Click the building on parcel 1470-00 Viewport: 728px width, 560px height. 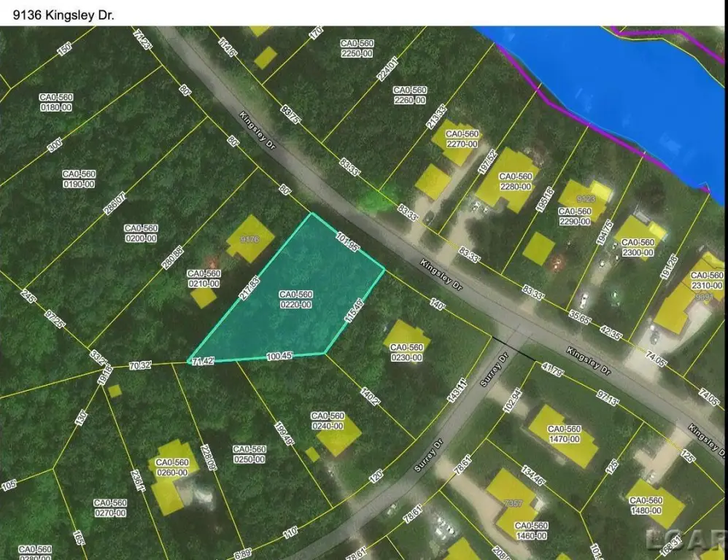click(563, 436)
